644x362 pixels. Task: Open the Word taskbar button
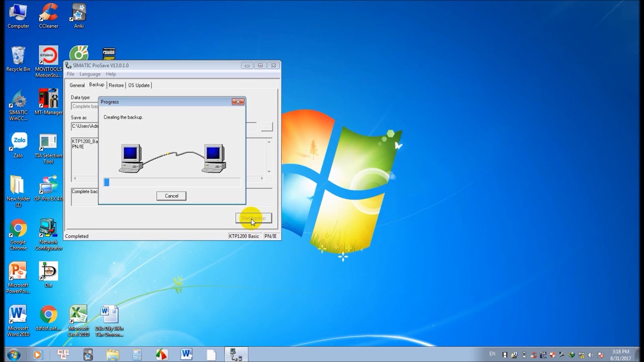click(x=187, y=354)
